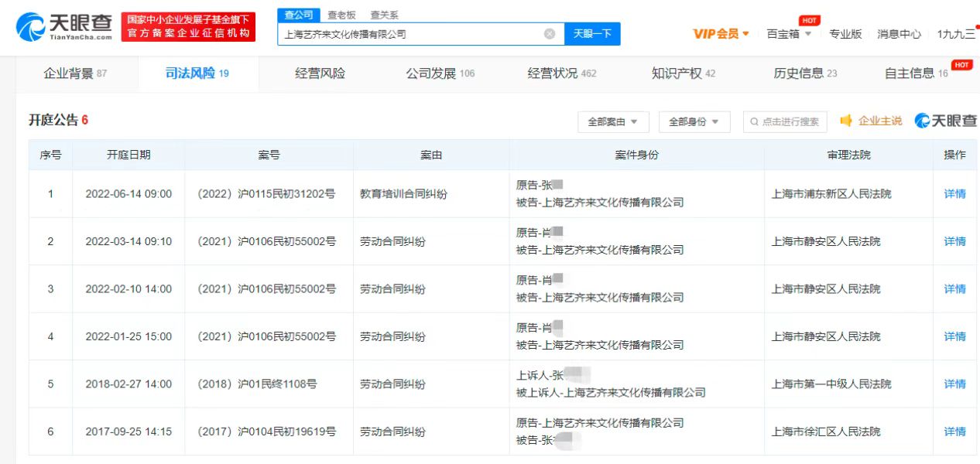Open 详情 for the 2017-09-25 hearing
This screenshot has width=980, height=464.
[x=954, y=432]
